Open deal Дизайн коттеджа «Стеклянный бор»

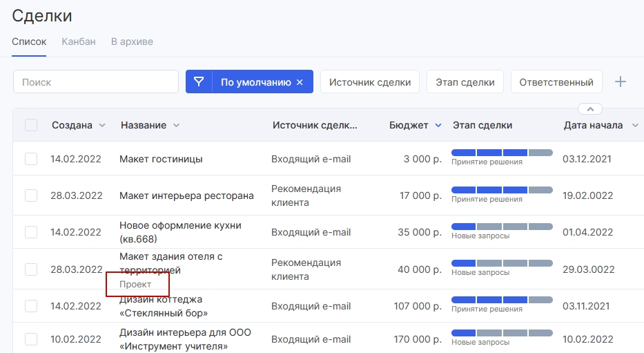[x=164, y=306]
